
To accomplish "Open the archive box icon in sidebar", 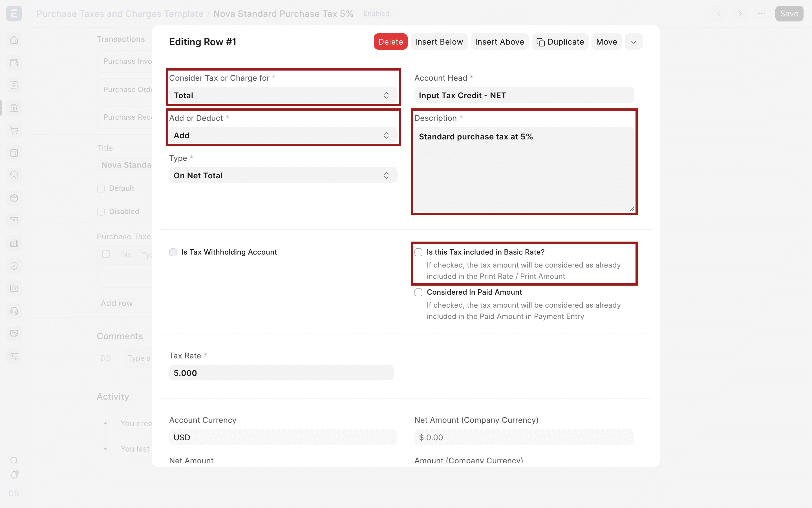I will coord(14,221).
